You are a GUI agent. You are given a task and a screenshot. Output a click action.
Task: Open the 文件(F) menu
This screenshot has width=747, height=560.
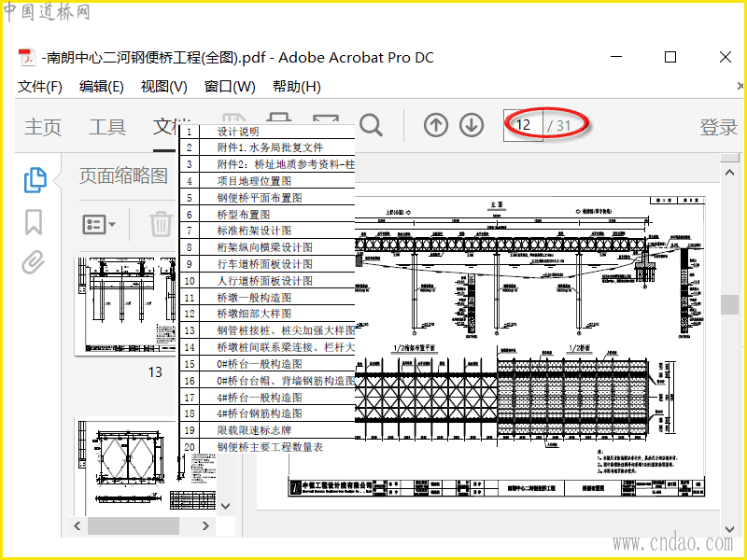(x=40, y=87)
